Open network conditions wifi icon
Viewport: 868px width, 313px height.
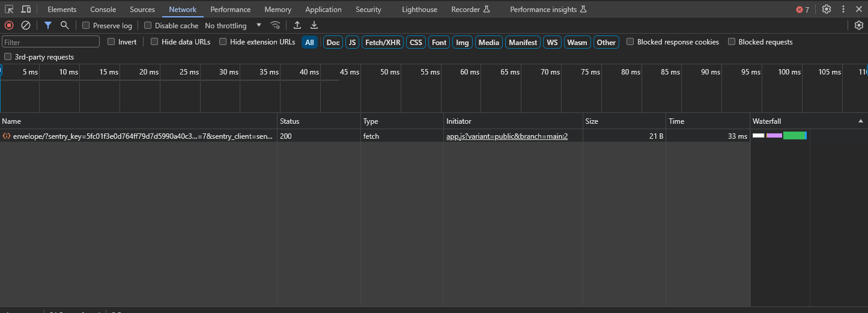click(x=276, y=25)
